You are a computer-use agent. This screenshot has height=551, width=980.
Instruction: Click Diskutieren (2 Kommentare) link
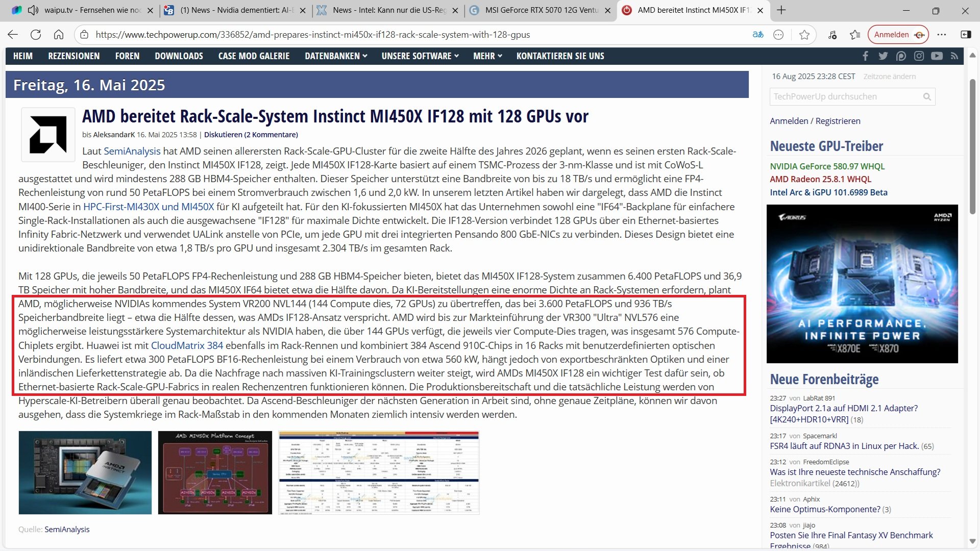(x=251, y=135)
